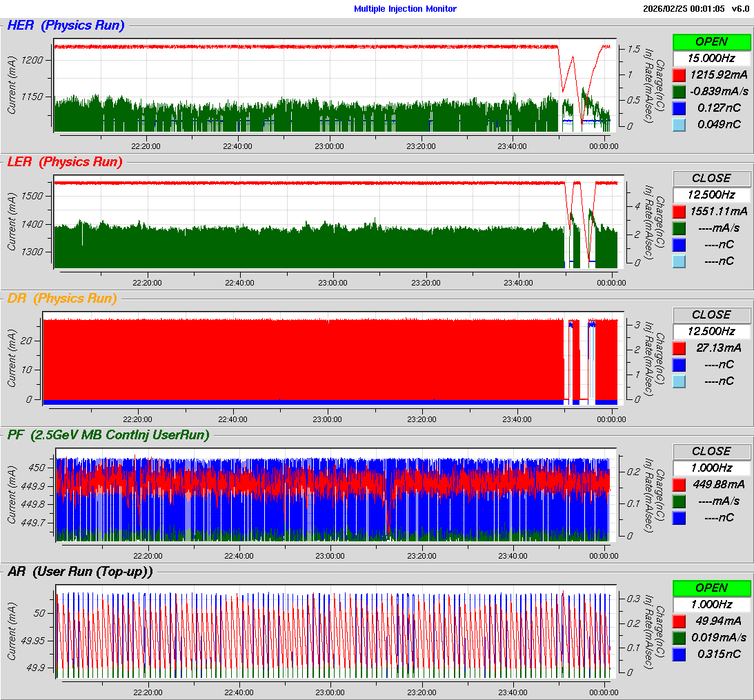
Task: Select the HER 15.000Hz frequency field
Action: pos(711,58)
